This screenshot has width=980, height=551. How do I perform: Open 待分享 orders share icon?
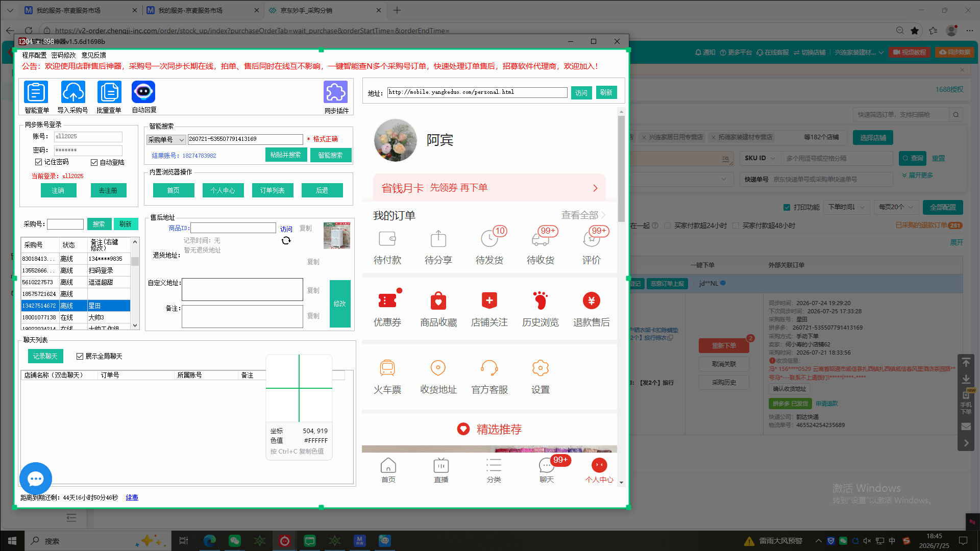[x=438, y=238]
